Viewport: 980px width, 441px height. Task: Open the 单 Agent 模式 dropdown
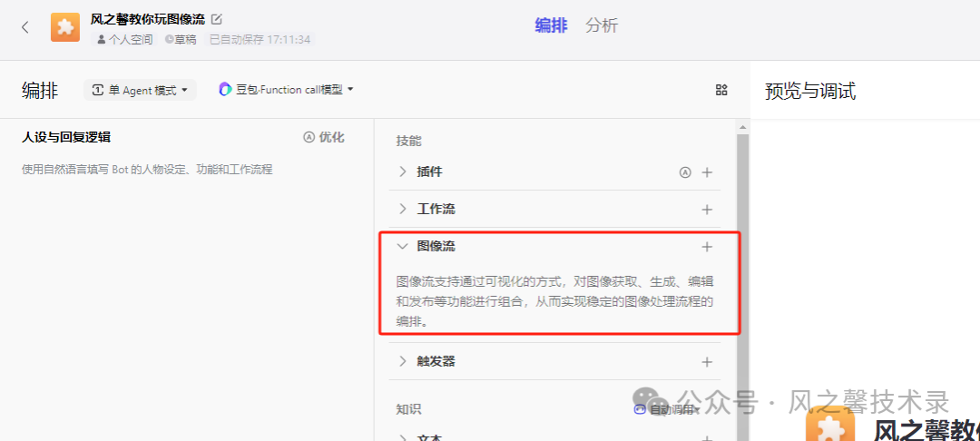pyautogui.click(x=140, y=90)
